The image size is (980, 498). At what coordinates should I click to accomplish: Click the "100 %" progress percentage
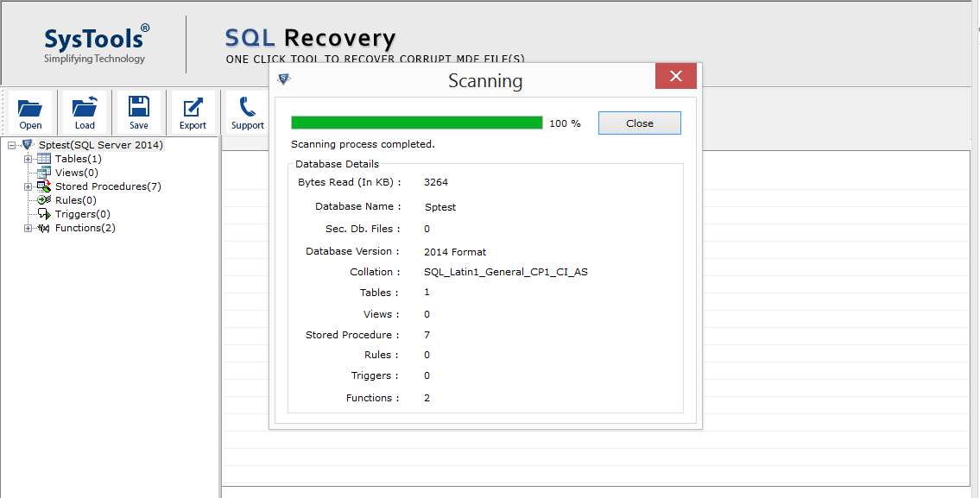(565, 123)
